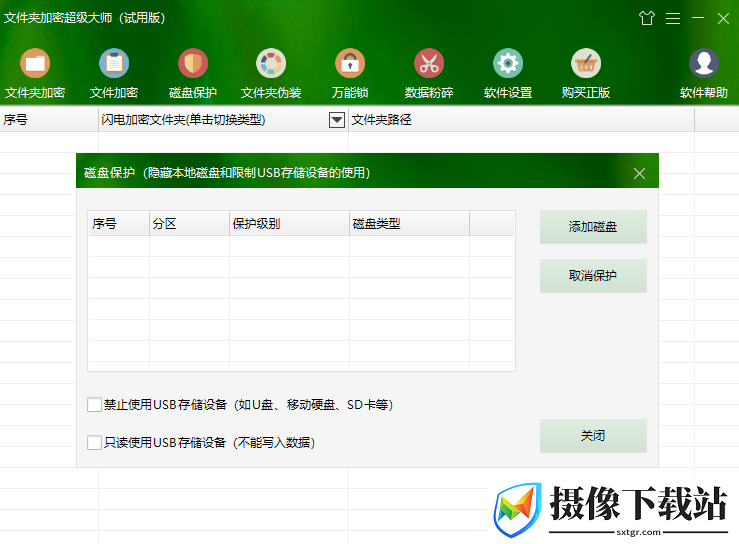Viewport: 739px width, 544px height.
Task: Click the 关闭 button in dialog
Action: click(593, 436)
